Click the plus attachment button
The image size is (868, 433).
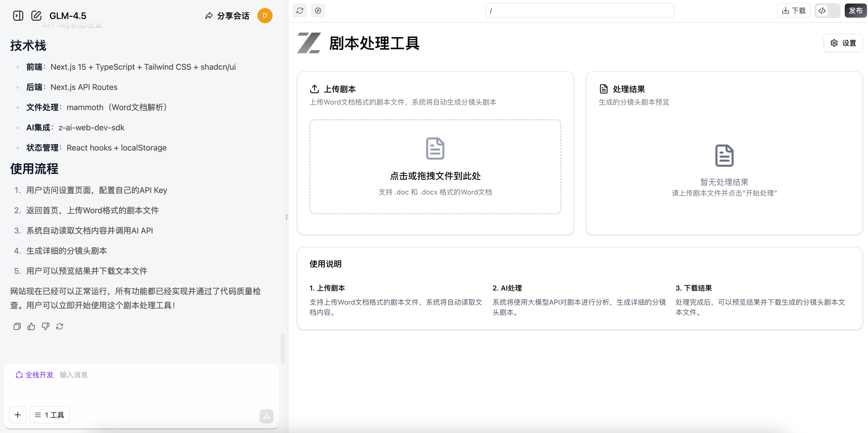click(x=17, y=415)
